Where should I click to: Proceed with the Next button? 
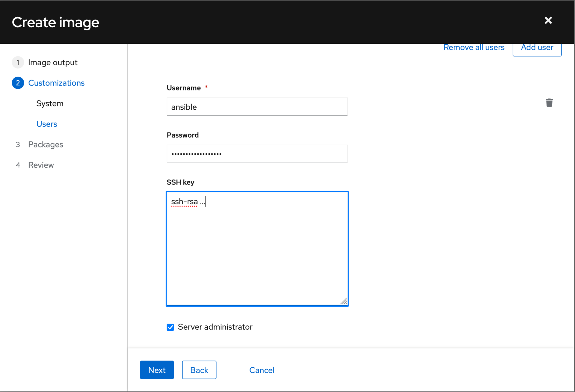click(157, 370)
